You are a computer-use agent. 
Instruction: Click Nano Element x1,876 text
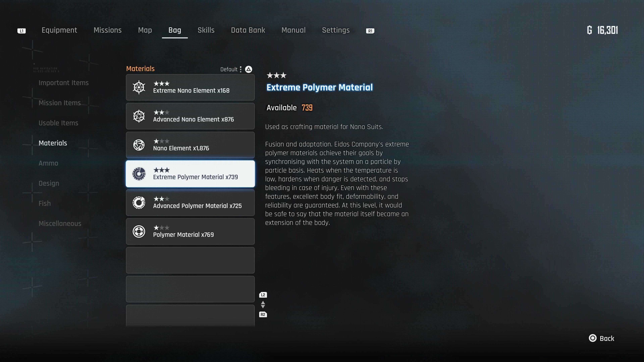181,148
